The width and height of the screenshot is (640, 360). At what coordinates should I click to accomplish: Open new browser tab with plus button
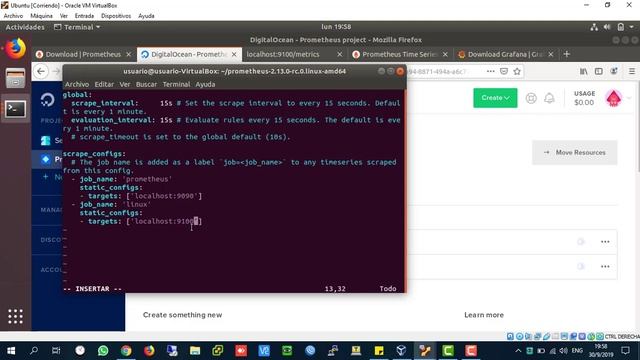click(567, 54)
